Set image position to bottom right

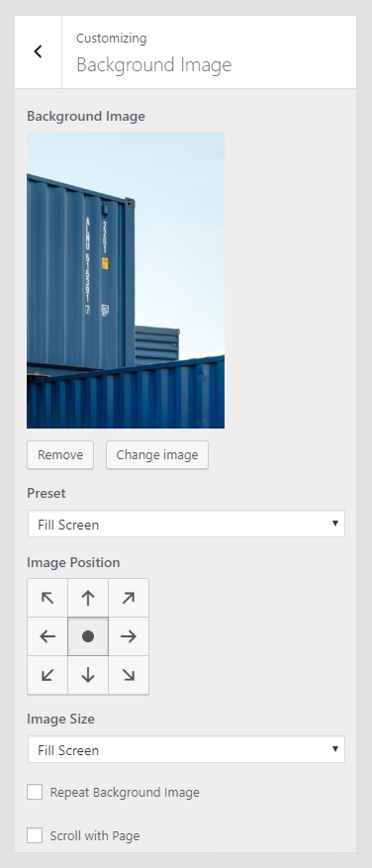129,675
